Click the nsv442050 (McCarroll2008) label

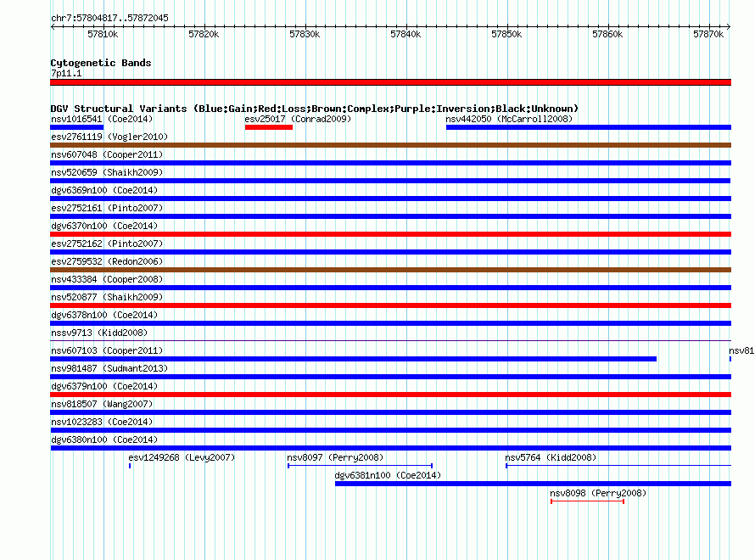pyautogui.click(x=509, y=119)
